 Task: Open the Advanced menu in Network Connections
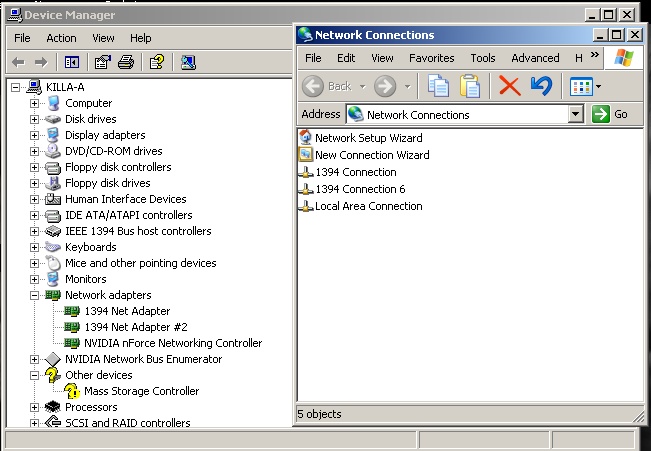[x=535, y=58]
